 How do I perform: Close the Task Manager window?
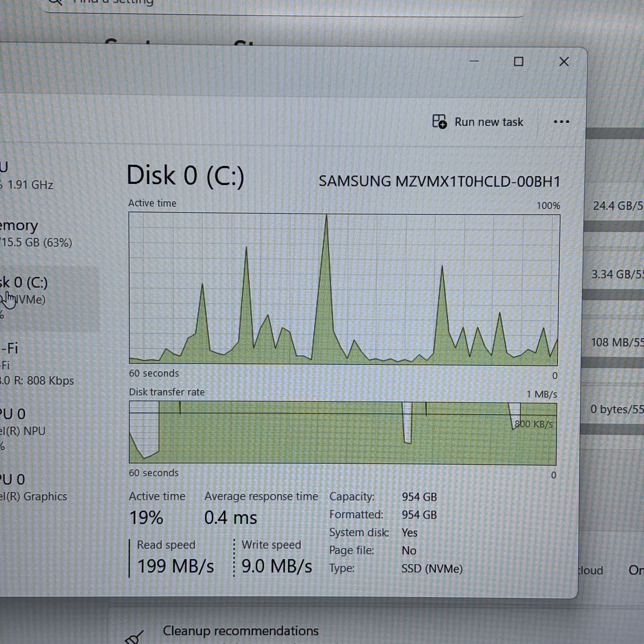[564, 62]
